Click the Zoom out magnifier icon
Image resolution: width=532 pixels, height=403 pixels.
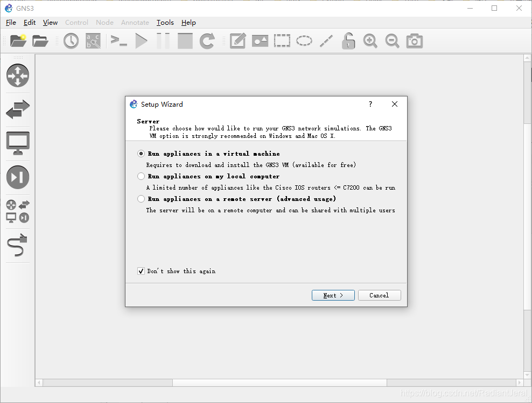392,41
